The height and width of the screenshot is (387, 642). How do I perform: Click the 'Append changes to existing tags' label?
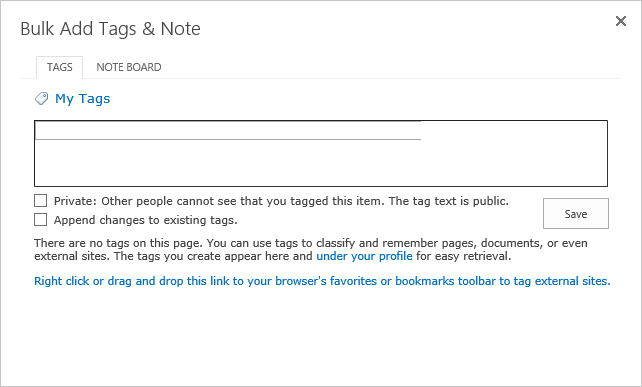point(146,220)
